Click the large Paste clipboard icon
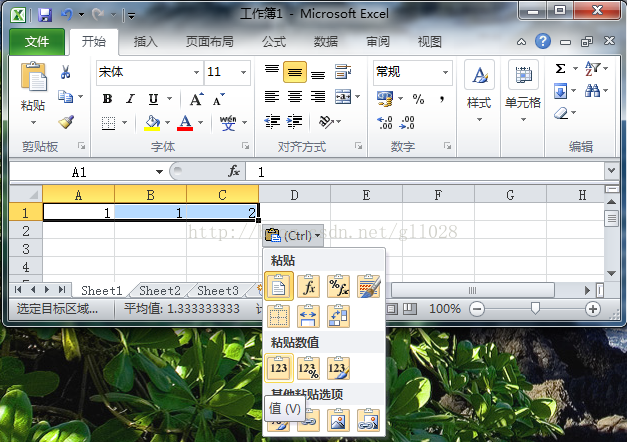 coord(34,76)
